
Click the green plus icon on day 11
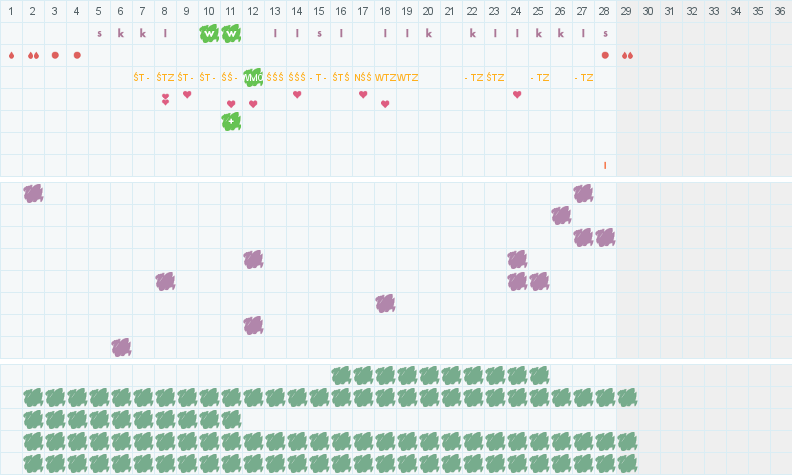(231, 121)
